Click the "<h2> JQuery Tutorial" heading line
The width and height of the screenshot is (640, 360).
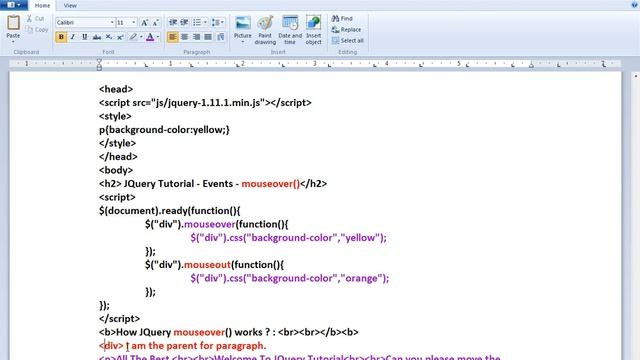pos(213,184)
